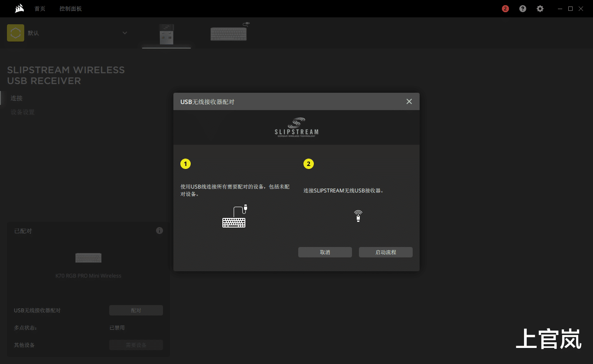Close the USB无线接收器配对 dialog
This screenshot has width=593, height=364.
[x=409, y=101]
